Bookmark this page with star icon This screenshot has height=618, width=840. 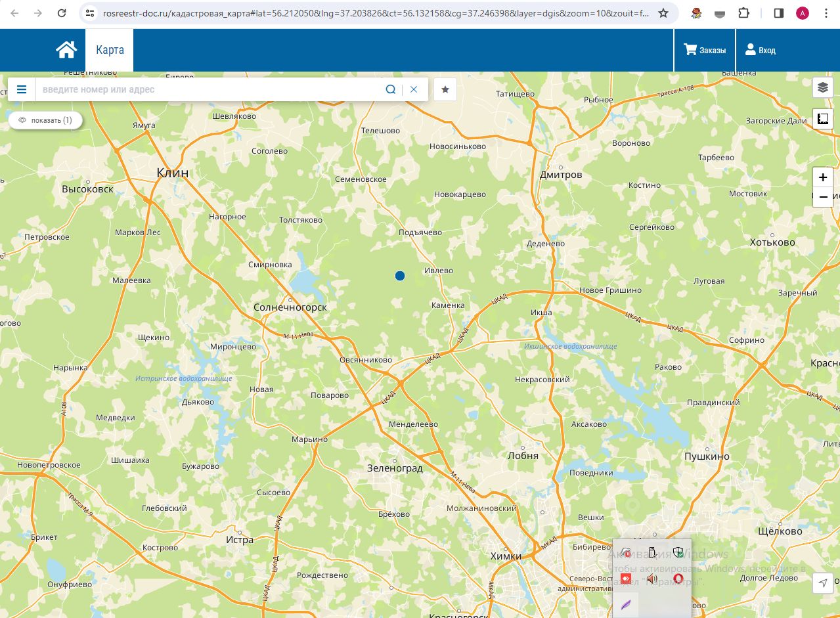[x=663, y=13]
